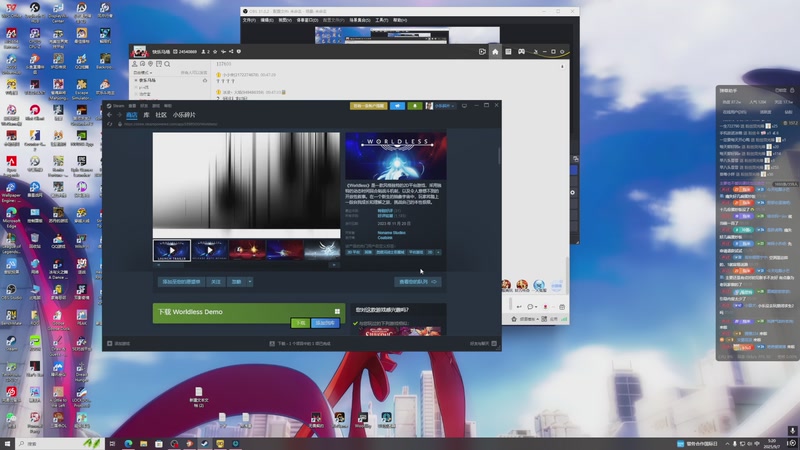Click the Steam page vertical scrollbar
The image size is (800, 450).
click(x=498, y=156)
